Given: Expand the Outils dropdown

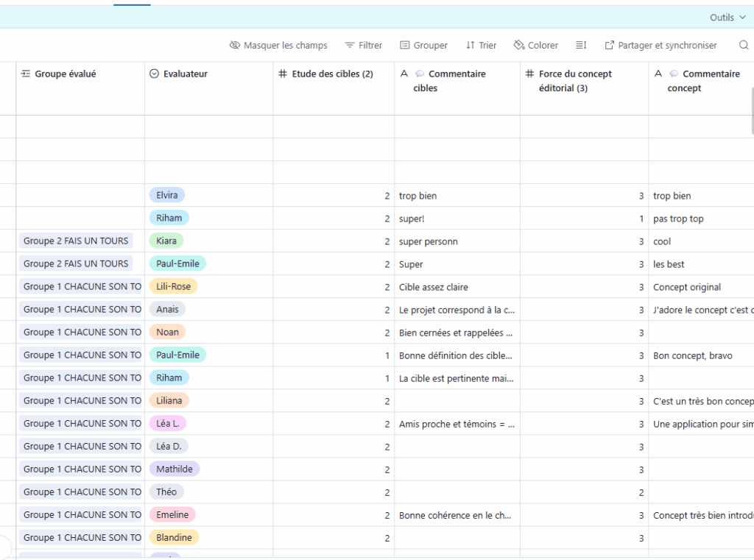Looking at the screenshot, I should (x=727, y=17).
